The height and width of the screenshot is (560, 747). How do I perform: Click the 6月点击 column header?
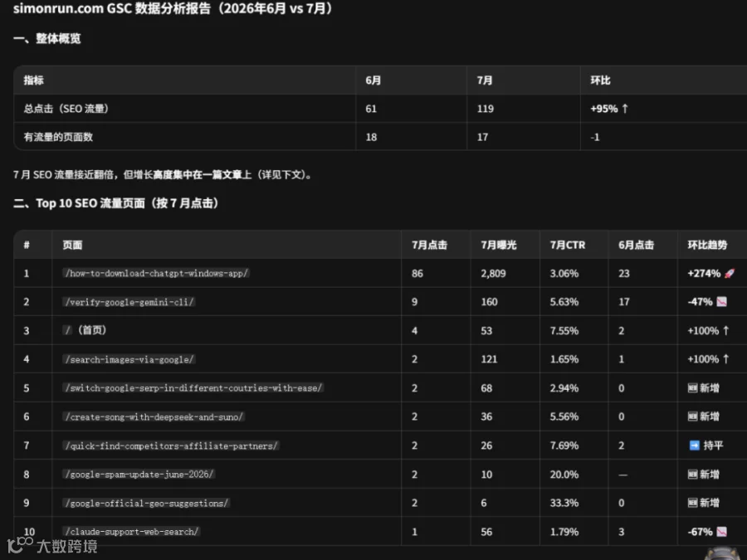[x=636, y=245]
